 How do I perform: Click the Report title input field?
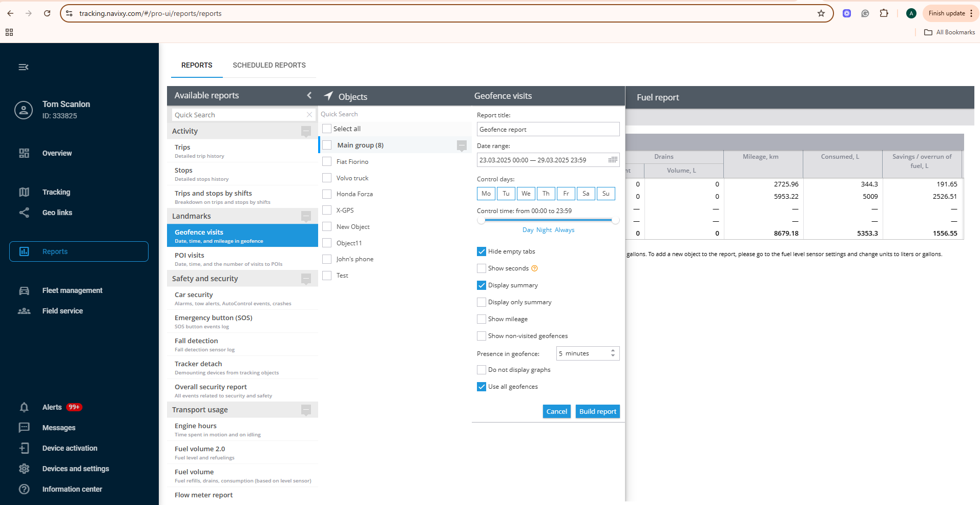pos(547,129)
